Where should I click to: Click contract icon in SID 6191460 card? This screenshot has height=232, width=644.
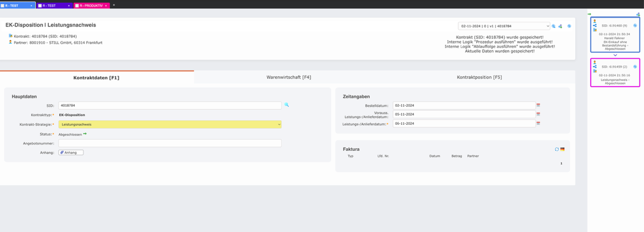point(595,29)
